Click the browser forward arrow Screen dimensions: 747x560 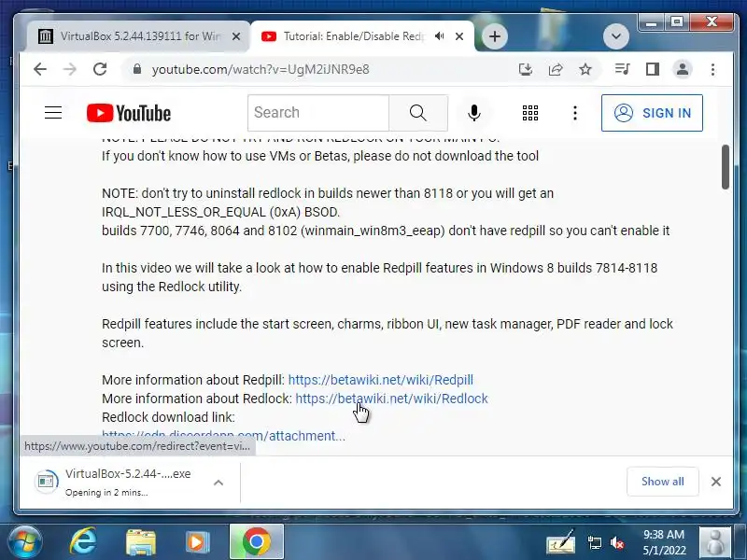point(70,69)
